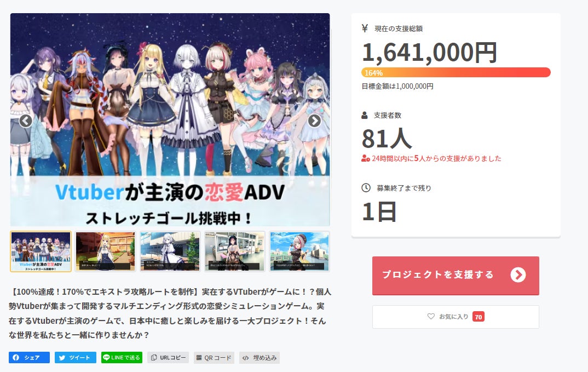The image size is (588, 372).
Task: Click the white arrow circle on support button
Action: pos(518,275)
